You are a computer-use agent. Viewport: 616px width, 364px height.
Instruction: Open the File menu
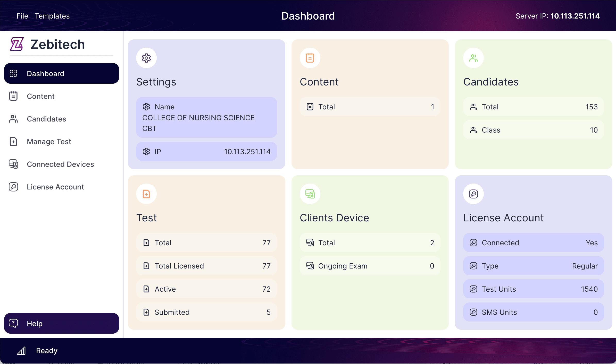click(x=22, y=16)
